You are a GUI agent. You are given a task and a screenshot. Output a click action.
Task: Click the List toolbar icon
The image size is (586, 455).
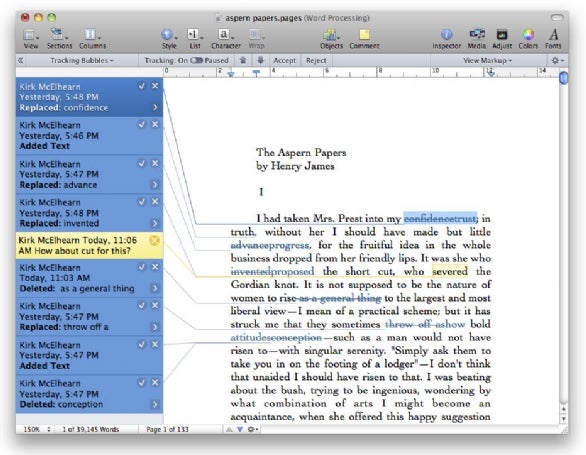(194, 39)
